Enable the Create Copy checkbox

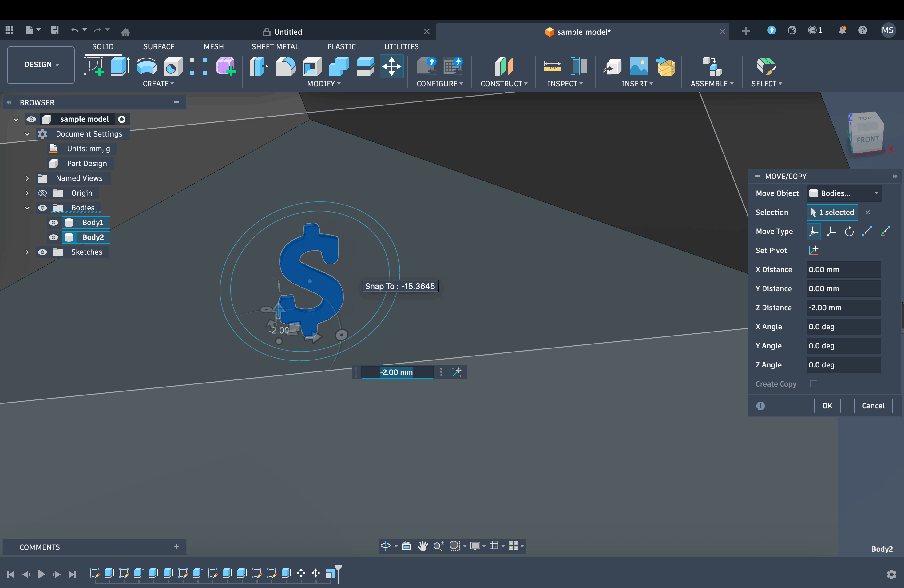coord(813,383)
